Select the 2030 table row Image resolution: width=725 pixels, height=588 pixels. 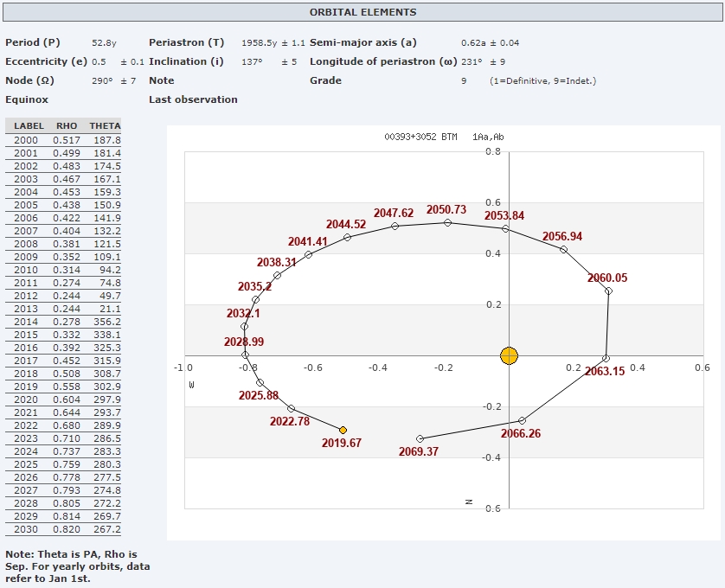(x=63, y=529)
